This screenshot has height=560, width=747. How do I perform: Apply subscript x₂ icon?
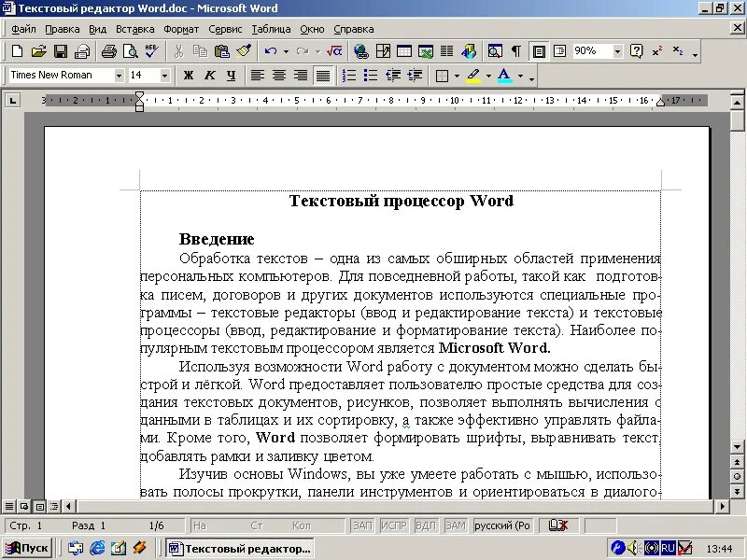[x=678, y=51]
